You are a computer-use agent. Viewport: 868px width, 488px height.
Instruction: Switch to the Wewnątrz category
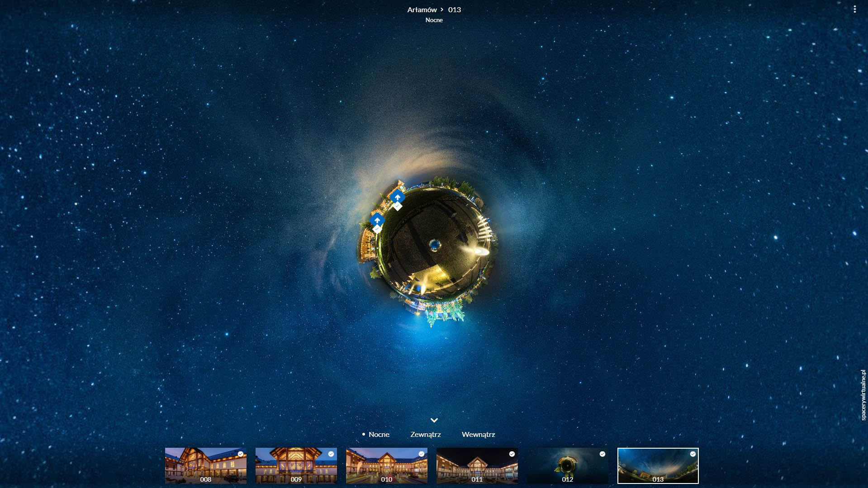(478, 434)
